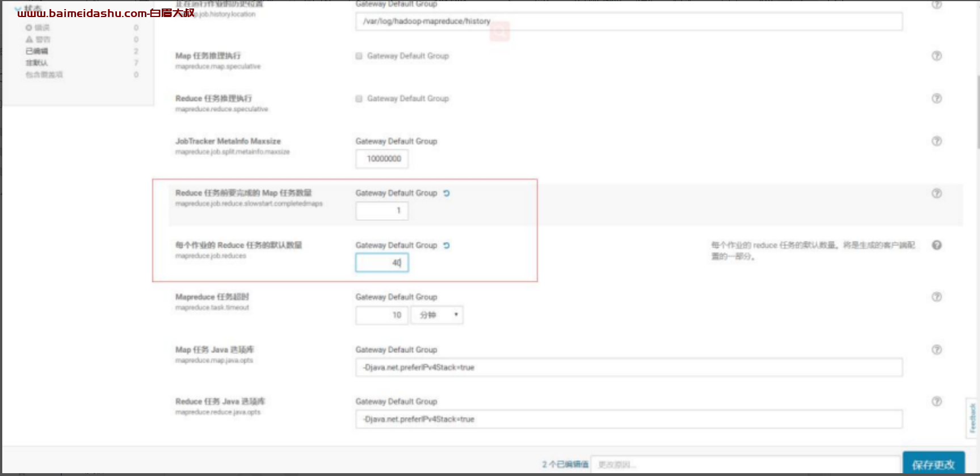Filter by 警告 warning status icon
980x476 pixels.
[30, 39]
